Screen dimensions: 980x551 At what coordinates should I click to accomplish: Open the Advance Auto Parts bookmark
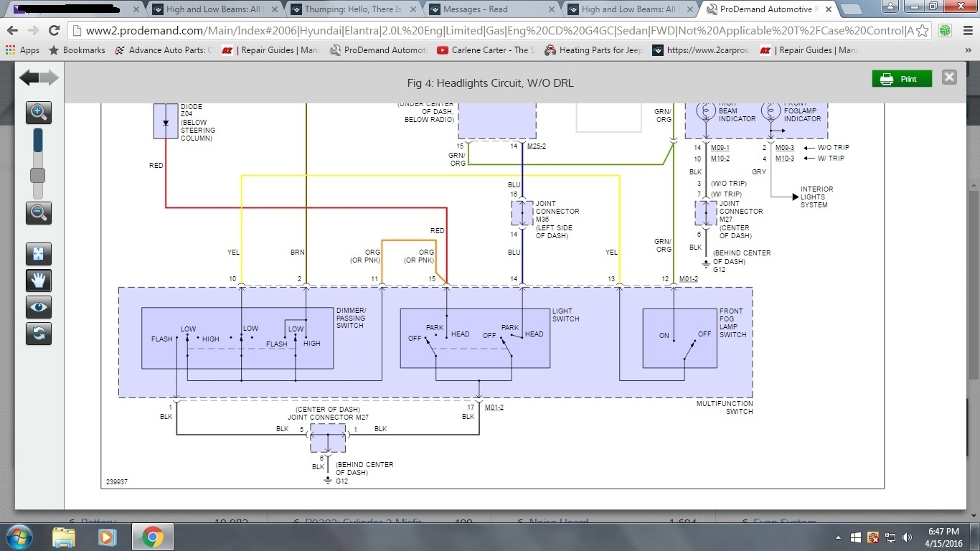pyautogui.click(x=164, y=50)
